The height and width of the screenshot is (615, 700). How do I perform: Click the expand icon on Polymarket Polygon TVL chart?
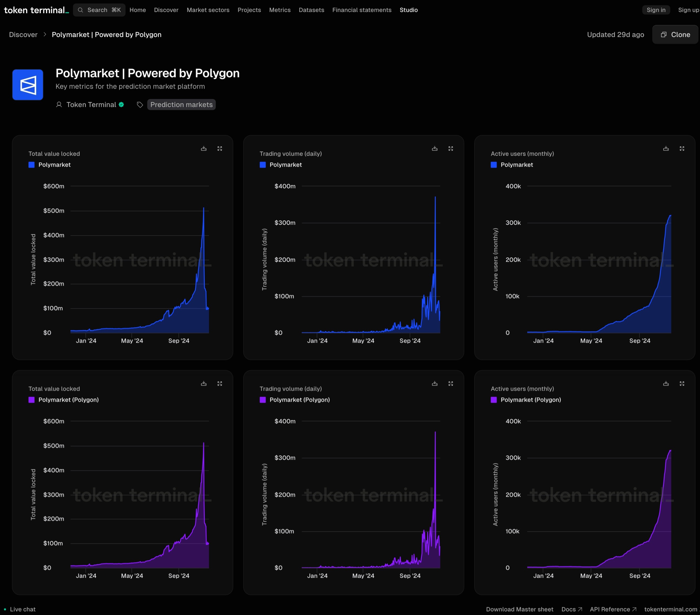pyautogui.click(x=220, y=383)
